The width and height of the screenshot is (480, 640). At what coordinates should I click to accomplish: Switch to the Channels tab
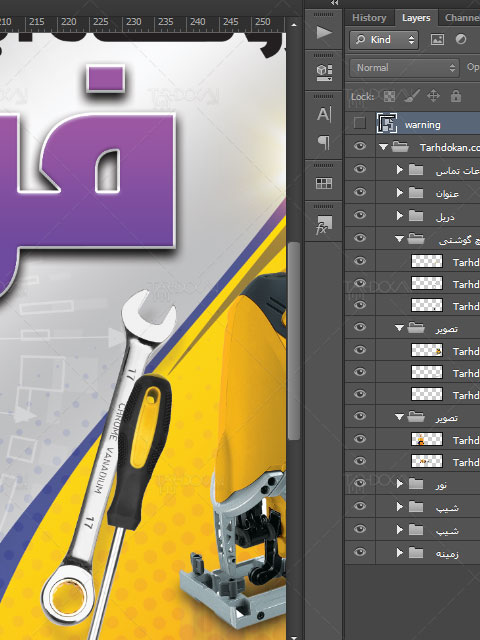click(x=462, y=18)
